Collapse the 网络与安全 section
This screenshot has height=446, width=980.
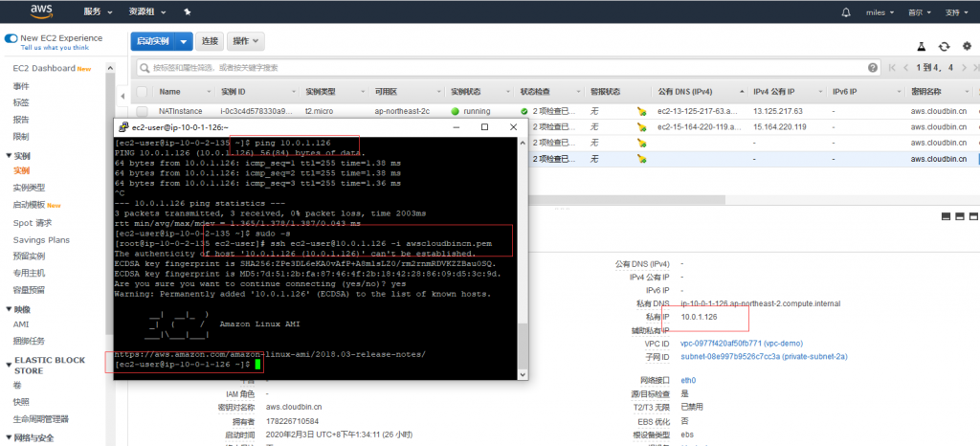click(8, 438)
